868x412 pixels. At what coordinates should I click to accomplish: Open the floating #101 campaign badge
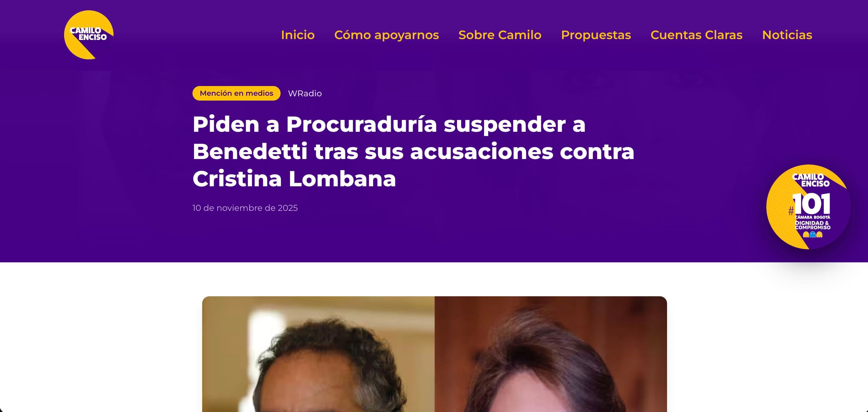tap(808, 207)
